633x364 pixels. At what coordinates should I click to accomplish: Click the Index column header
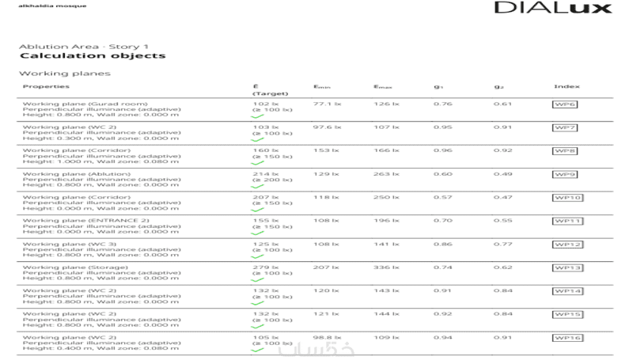coord(566,86)
